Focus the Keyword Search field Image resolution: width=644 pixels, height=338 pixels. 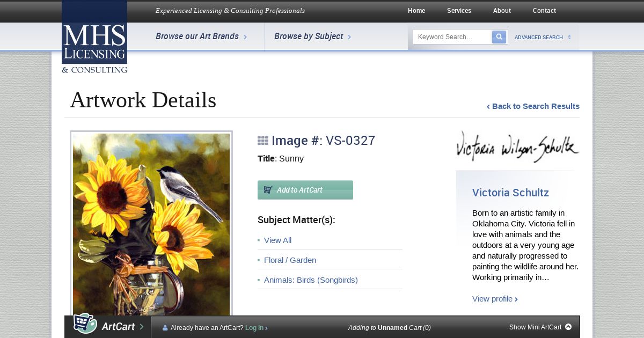point(452,37)
